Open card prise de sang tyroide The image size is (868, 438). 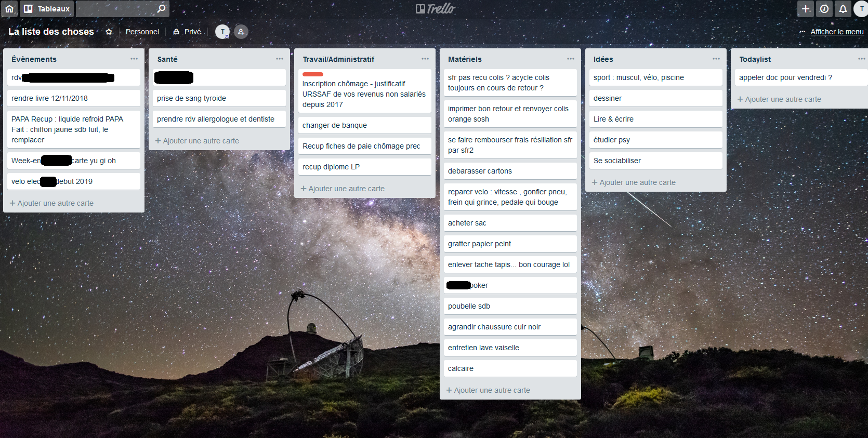point(219,98)
